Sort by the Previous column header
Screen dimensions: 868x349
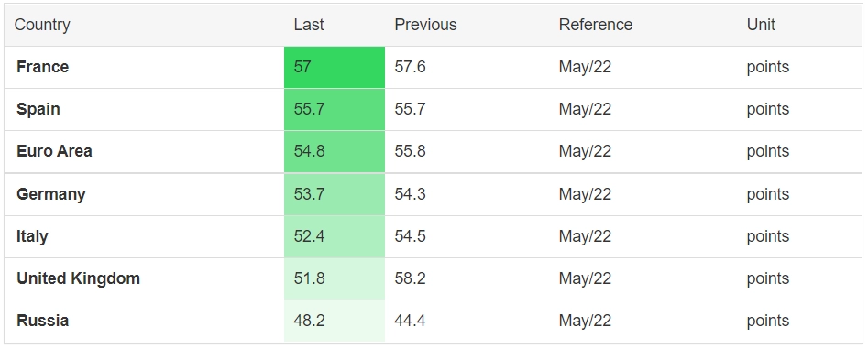click(x=425, y=25)
